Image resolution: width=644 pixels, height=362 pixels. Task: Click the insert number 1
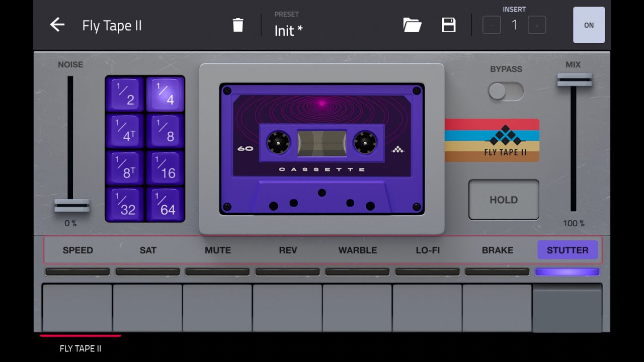click(514, 25)
